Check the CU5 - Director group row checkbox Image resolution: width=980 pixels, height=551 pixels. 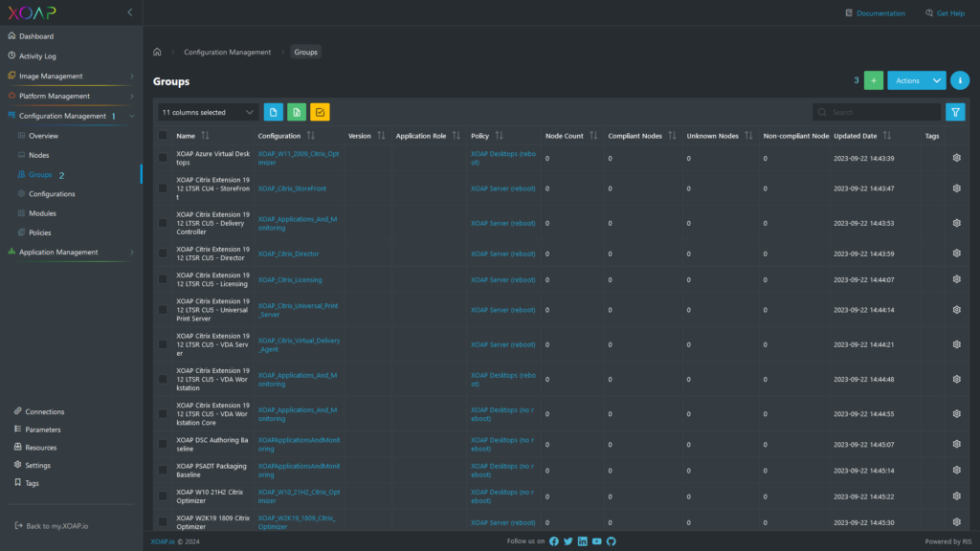click(x=163, y=253)
